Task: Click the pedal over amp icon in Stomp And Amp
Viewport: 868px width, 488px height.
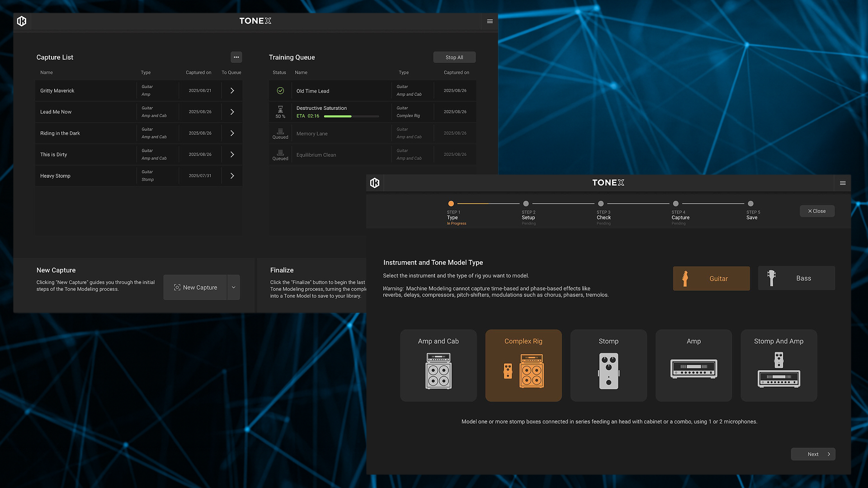Action: click(779, 370)
